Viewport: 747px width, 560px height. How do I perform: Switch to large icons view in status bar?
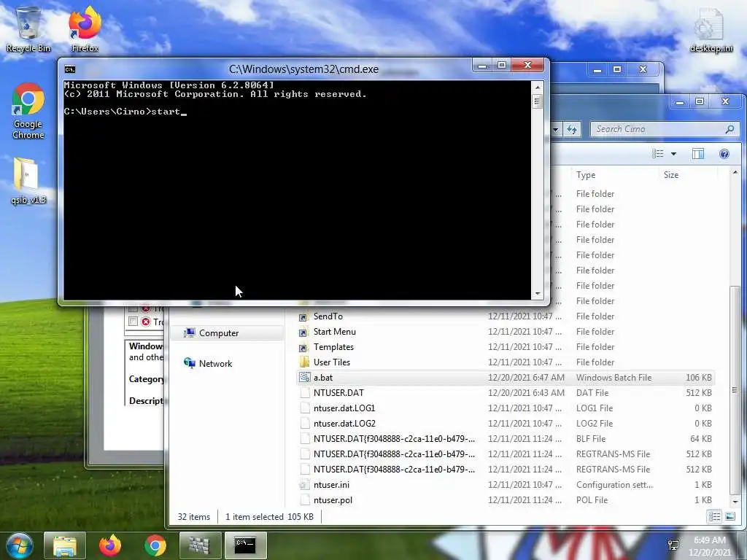[729, 517]
